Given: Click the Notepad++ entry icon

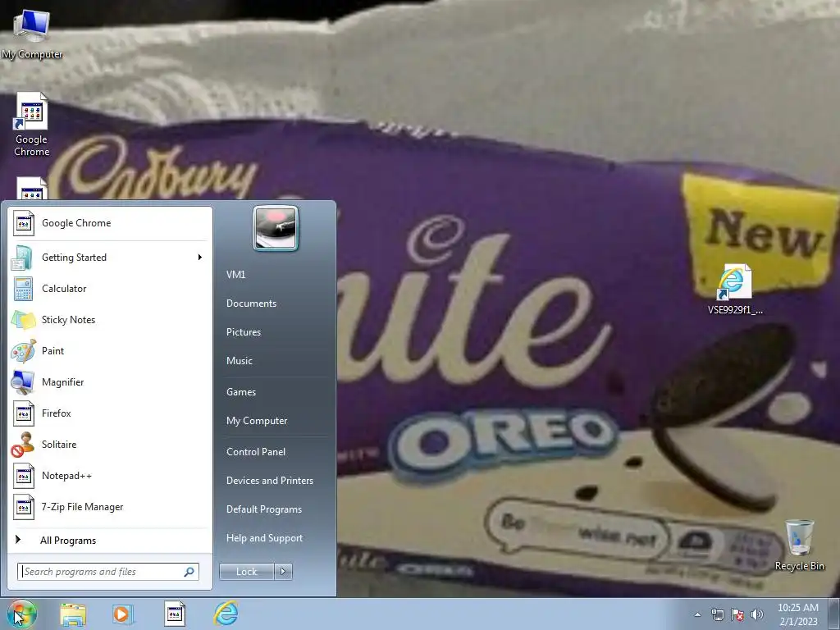Looking at the screenshot, I should point(24,477).
